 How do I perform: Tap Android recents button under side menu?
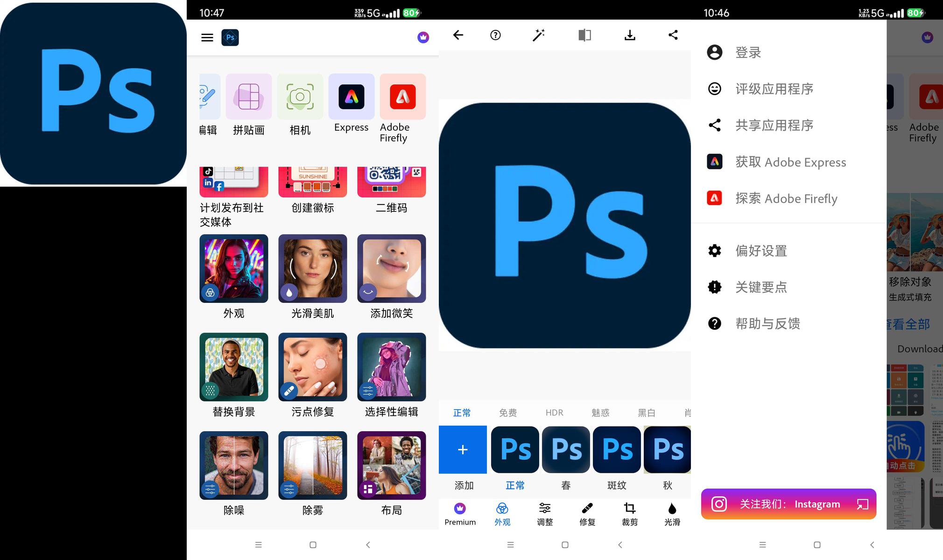point(763,545)
